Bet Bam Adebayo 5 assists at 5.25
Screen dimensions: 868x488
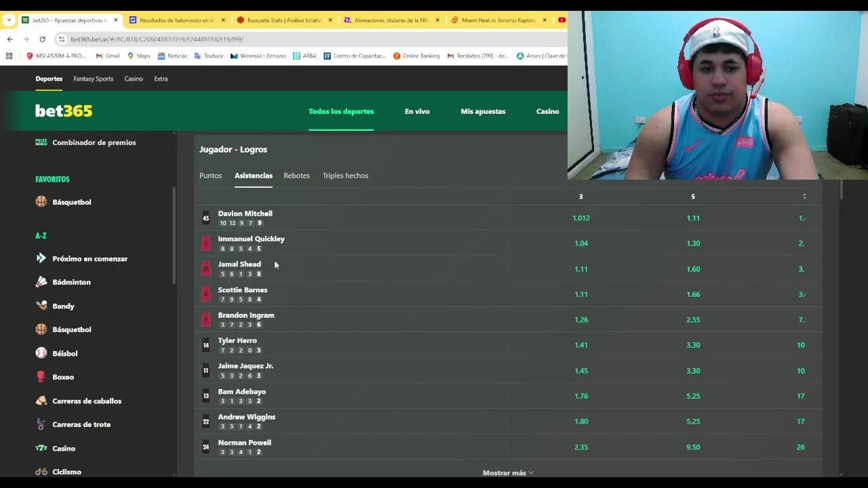[x=693, y=396]
